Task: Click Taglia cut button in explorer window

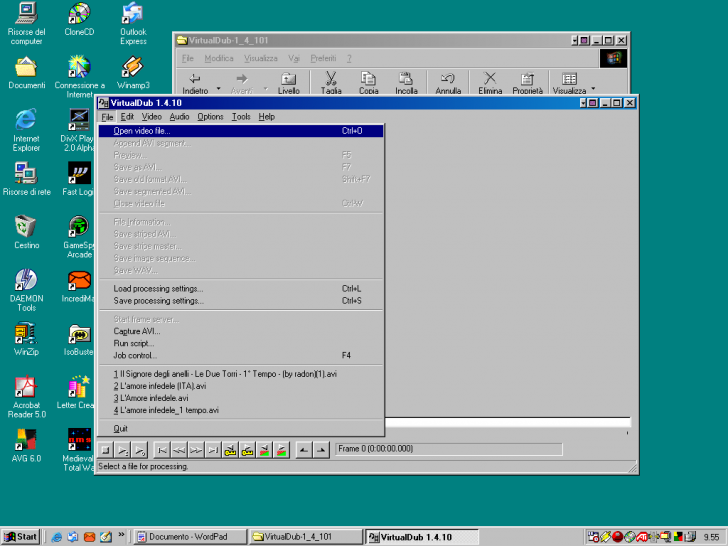Action: click(331, 84)
